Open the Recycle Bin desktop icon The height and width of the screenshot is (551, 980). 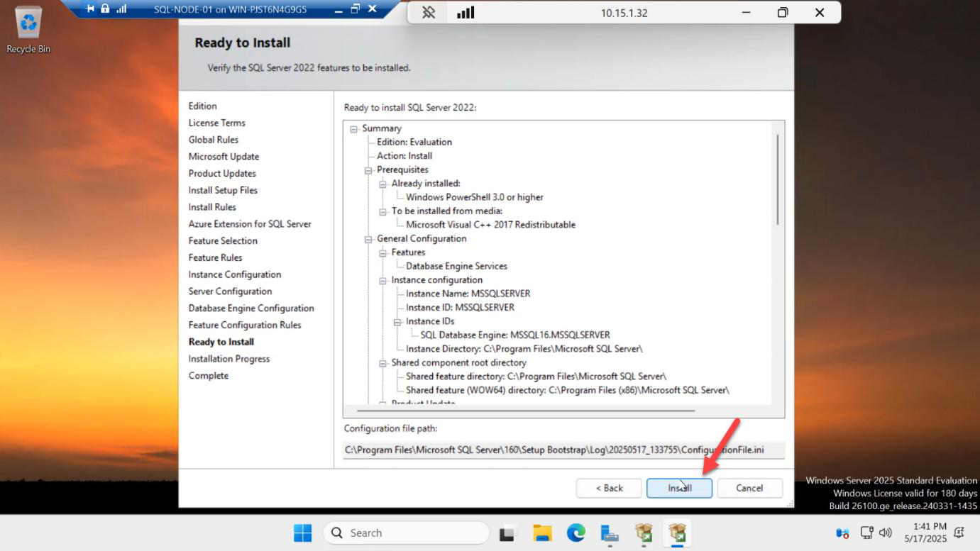point(28,30)
